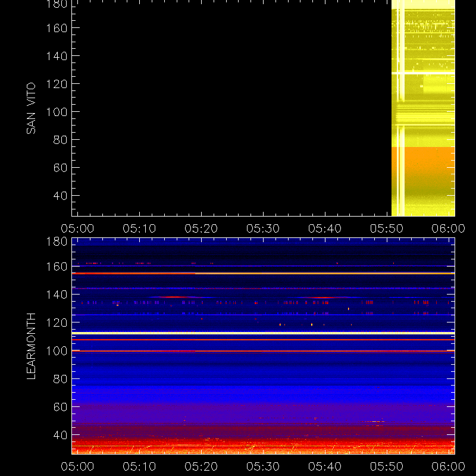Pick the 100 tick label on LEARMONTH plot
This screenshot has width=476, height=476.
pyautogui.click(x=57, y=351)
